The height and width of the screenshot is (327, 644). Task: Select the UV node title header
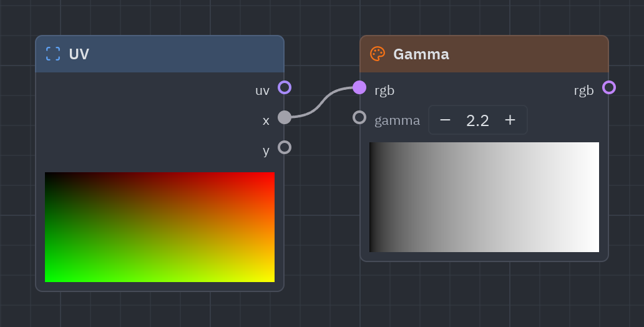(160, 54)
